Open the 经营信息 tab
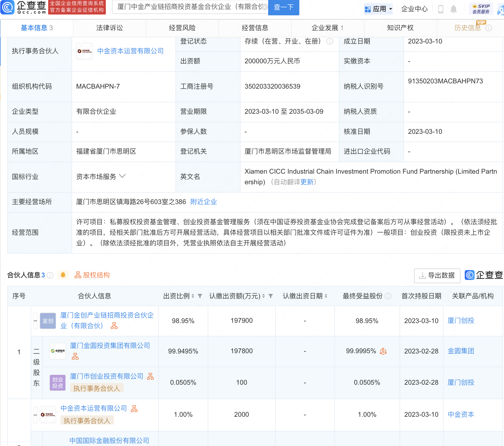The width and height of the screenshot is (504, 446). point(255,28)
